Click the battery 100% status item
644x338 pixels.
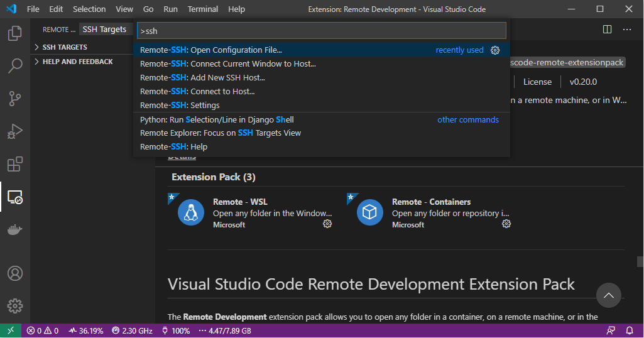point(176,330)
